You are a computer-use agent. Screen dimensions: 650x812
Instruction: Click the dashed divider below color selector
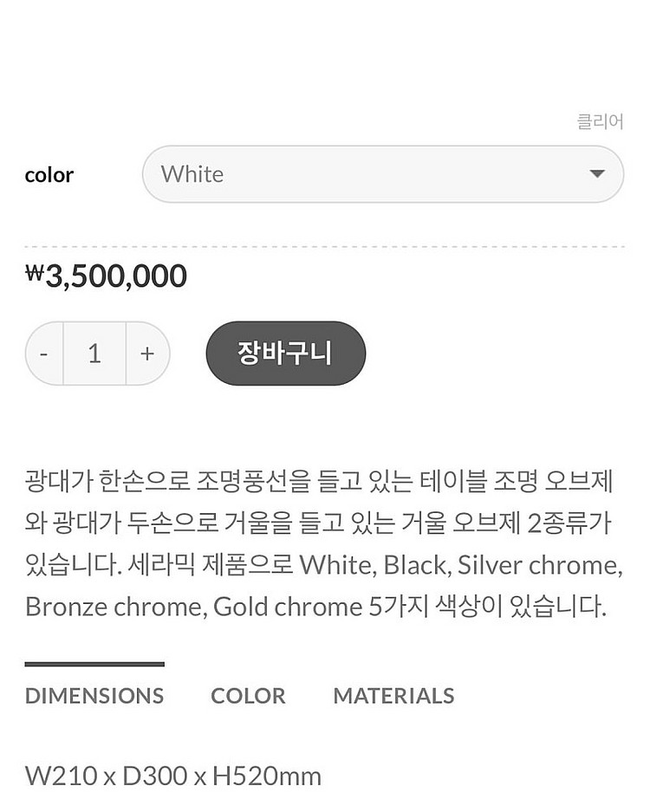click(324, 247)
